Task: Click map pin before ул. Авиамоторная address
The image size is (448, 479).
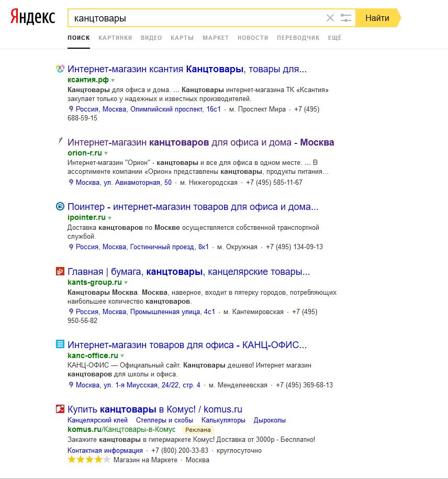Action: coord(71,182)
